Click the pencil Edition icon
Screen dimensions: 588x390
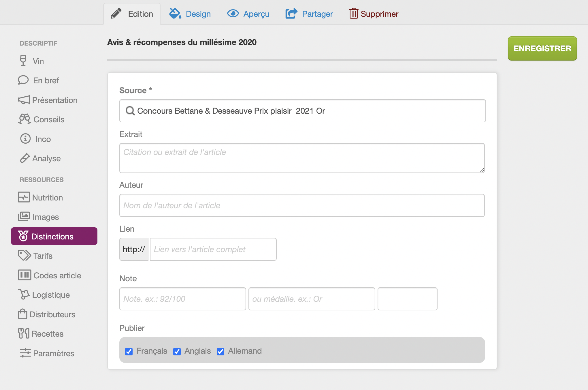(x=116, y=14)
